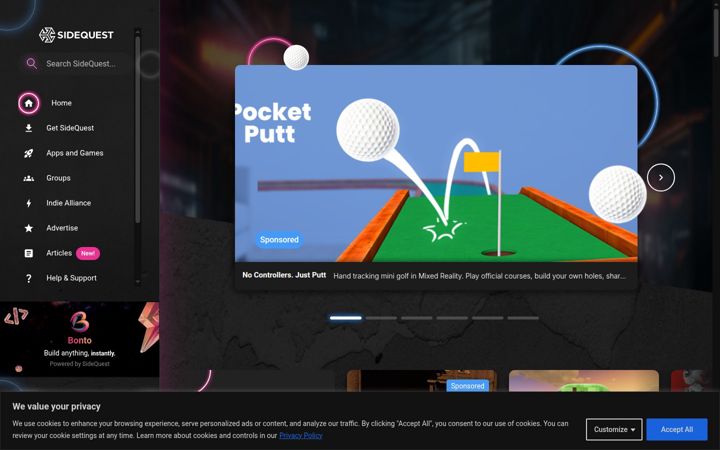Click the magnifier search icon

click(x=31, y=63)
